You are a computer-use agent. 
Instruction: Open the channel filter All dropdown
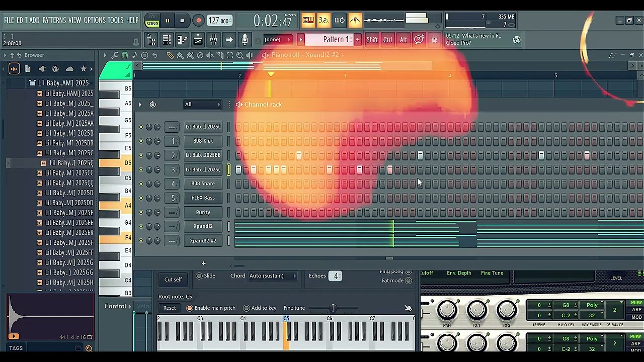(202, 105)
